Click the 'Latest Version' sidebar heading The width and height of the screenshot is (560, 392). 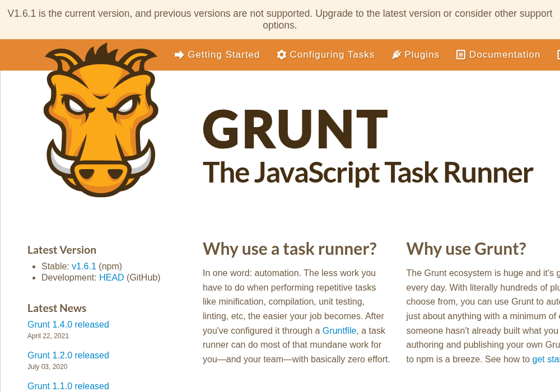tap(62, 250)
